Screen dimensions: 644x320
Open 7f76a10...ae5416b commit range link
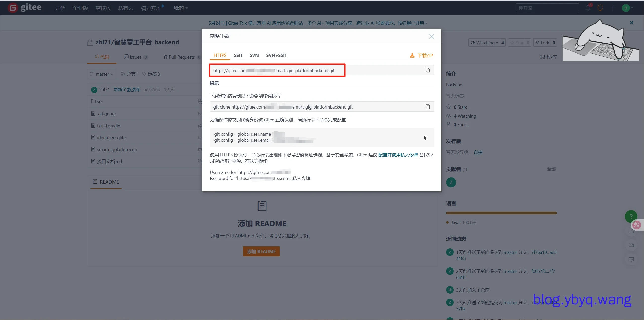pyautogui.click(x=544, y=252)
